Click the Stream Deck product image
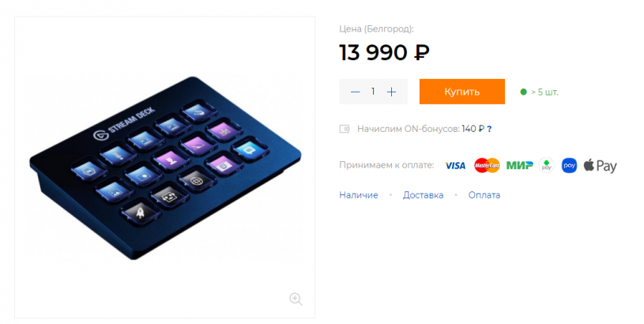The height and width of the screenshot is (324, 644). pos(165,168)
